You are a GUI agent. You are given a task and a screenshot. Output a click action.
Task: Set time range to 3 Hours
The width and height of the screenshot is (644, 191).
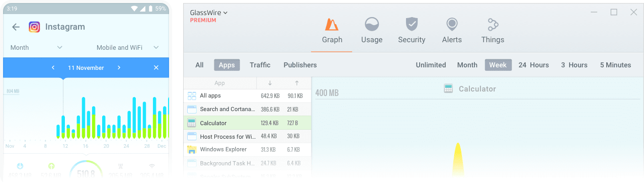tap(574, 65)
